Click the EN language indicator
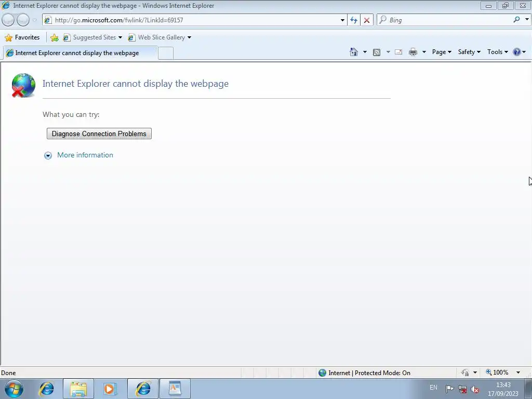The image size is (532, 399). coord(433,388)
